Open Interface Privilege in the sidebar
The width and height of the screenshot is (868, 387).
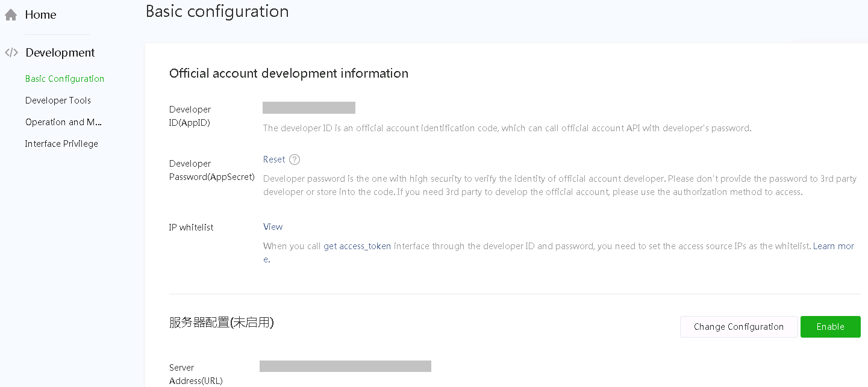point(61,144)
